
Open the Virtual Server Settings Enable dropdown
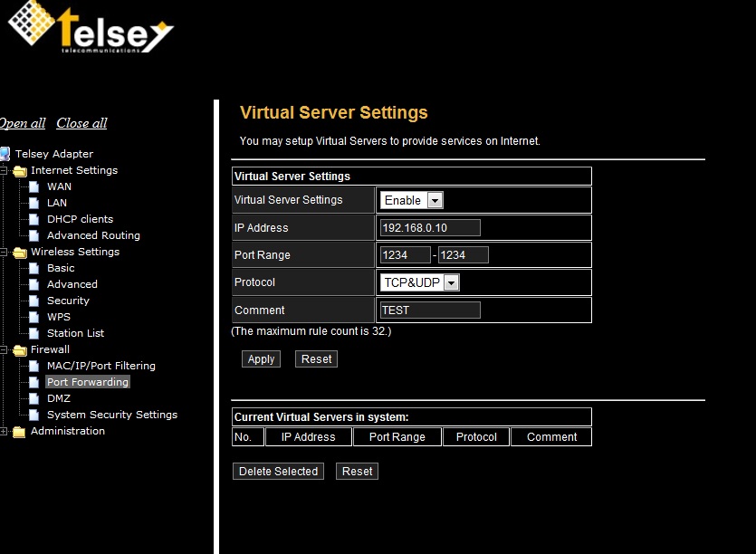click(412, 200)
